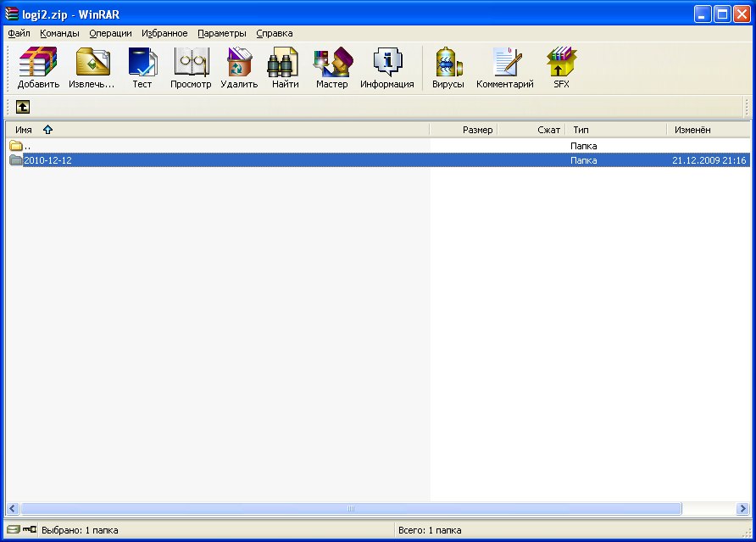Open the Комментарий (Comment) tool
756x542 pixels.
point(505,68)
